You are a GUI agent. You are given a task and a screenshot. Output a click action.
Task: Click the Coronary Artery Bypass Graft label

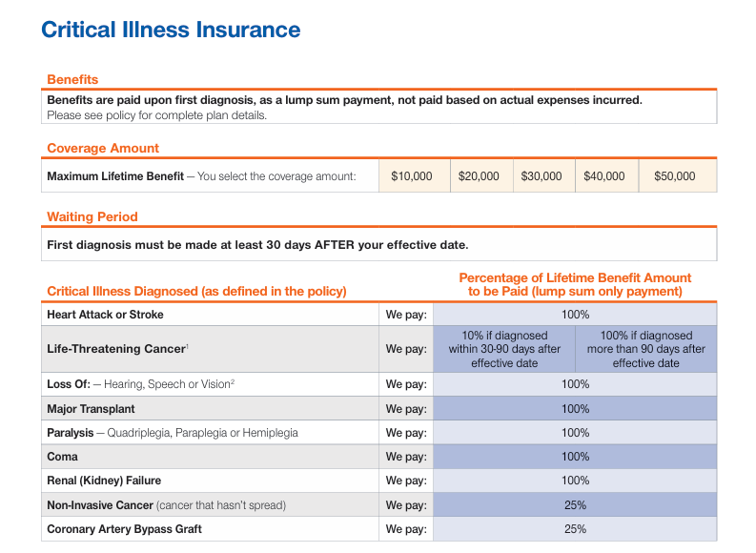pos(124,529)
